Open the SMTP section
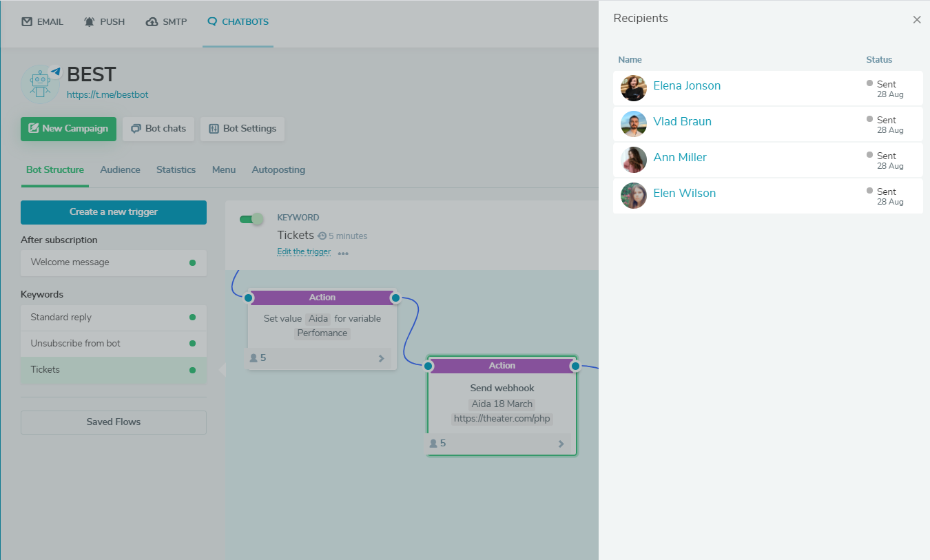Viewport: 930px width, 560px height. coord(166,21)
